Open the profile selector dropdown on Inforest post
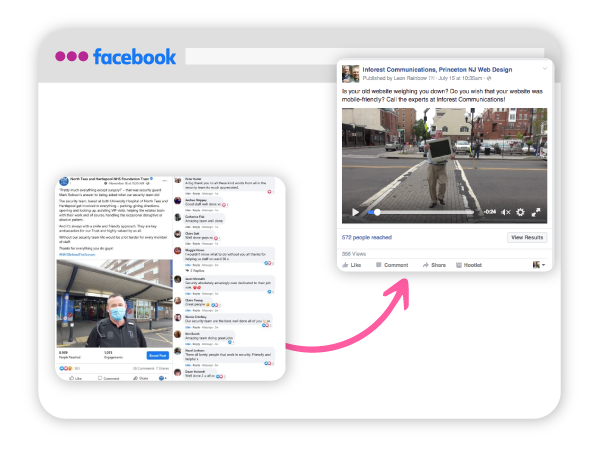Viewport: 600px width, 450px height. point(538,265)
